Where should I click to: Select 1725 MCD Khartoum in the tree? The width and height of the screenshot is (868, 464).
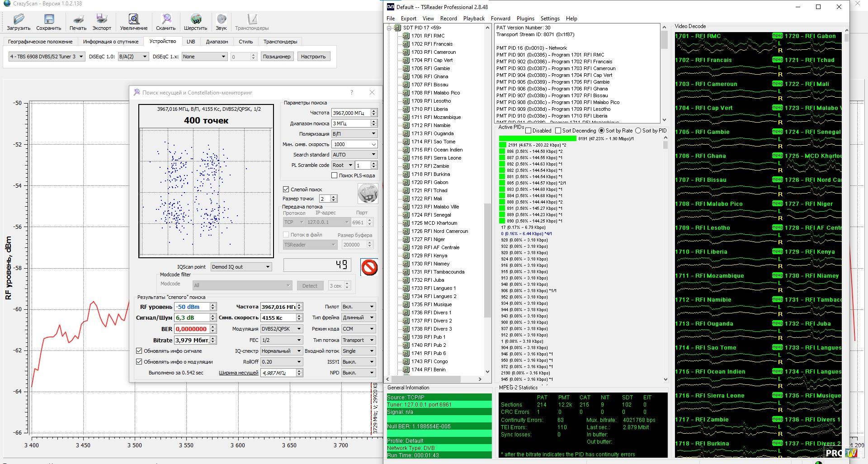tap(434, 223)
